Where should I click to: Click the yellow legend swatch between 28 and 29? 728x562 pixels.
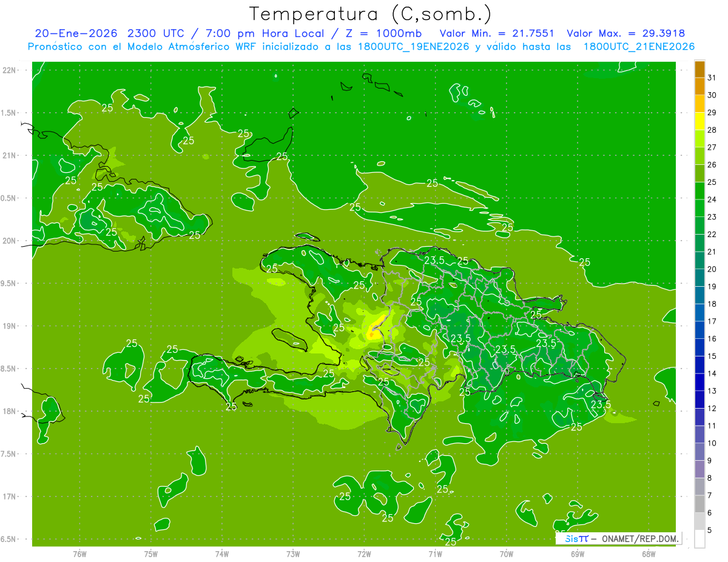click(x=699, y=121)
